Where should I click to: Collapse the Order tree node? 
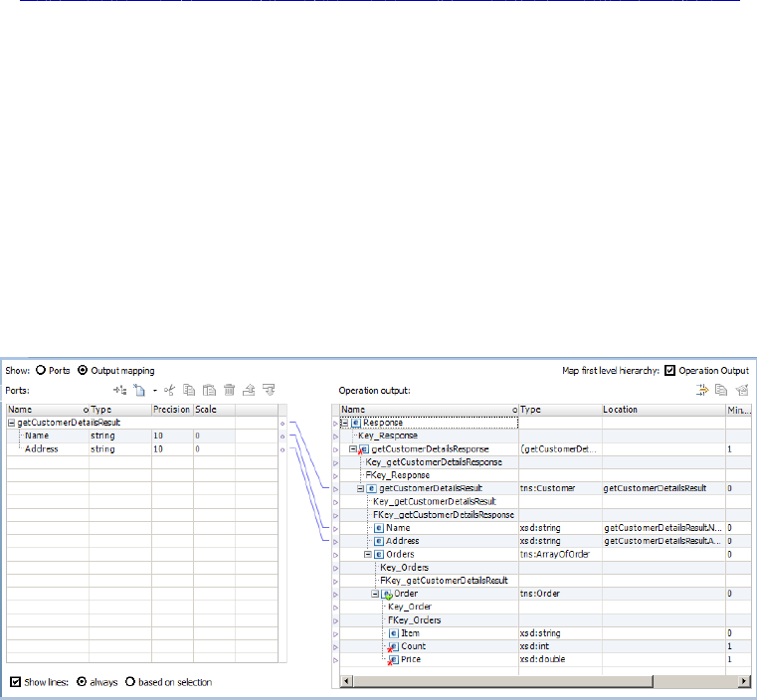[x=375, y=594]
